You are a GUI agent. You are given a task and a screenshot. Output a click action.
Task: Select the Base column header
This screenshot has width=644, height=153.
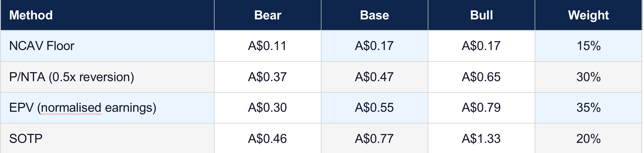(375, 15)
